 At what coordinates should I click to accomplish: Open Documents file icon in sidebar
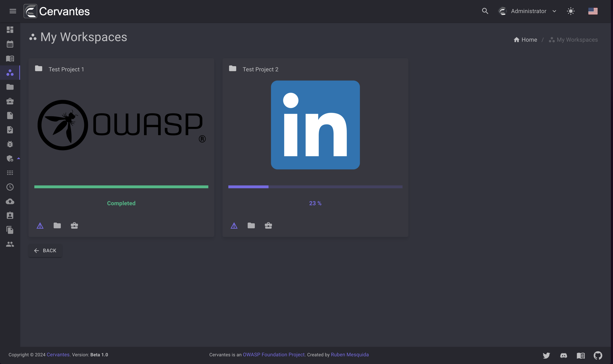(10, 115)
